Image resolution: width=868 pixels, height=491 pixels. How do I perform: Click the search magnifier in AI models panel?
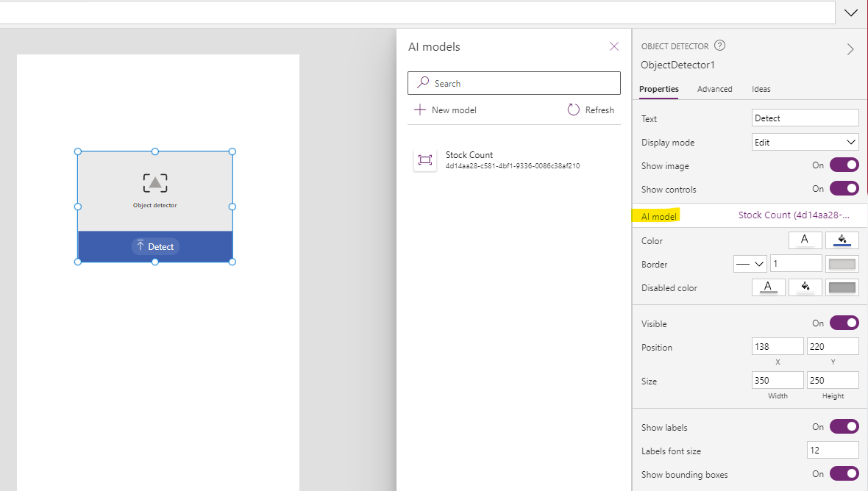(x=423, y=82)
